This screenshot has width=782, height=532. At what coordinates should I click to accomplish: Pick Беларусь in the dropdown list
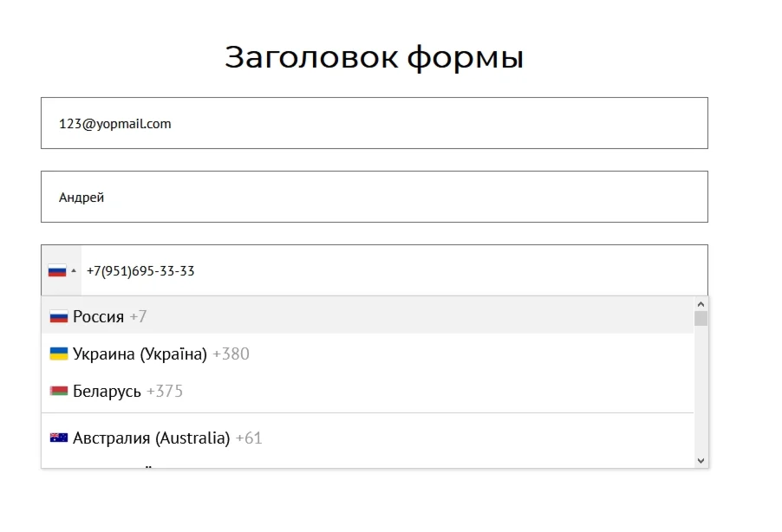point(107,392)
